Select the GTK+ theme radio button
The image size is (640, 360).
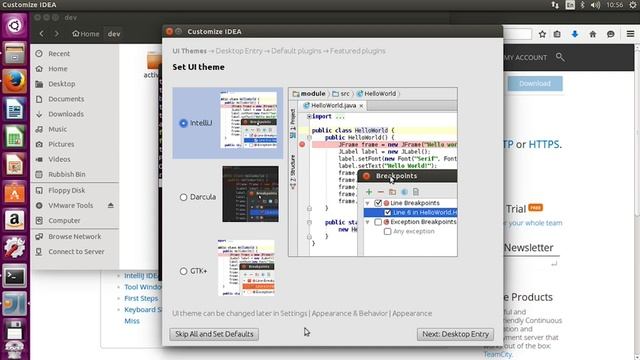click(x=183, y=271)
